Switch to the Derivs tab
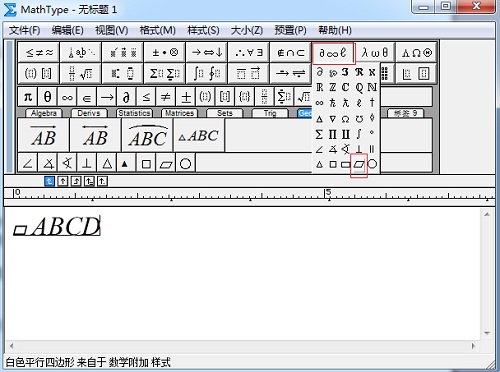The height and width of the screenshot is (372, 500). click(x=89, y=113)
